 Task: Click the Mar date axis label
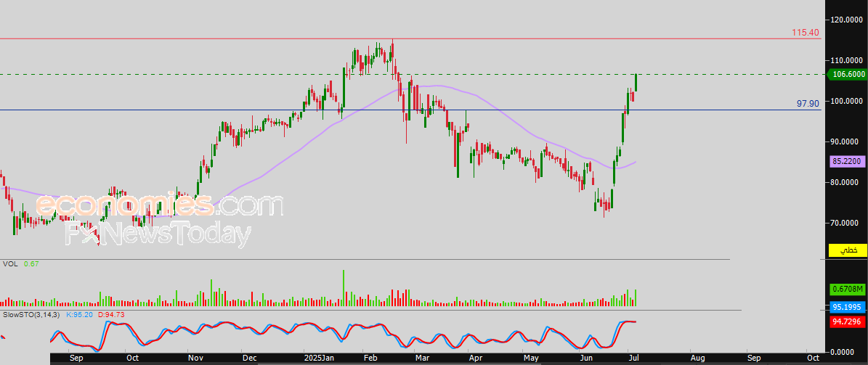tap(422, 358)
